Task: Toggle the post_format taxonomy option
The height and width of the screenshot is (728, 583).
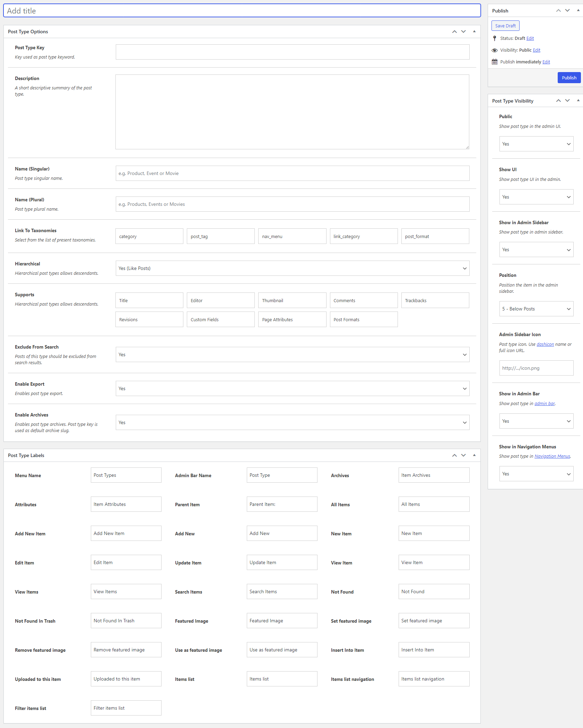Action: [x=435, y=236]
